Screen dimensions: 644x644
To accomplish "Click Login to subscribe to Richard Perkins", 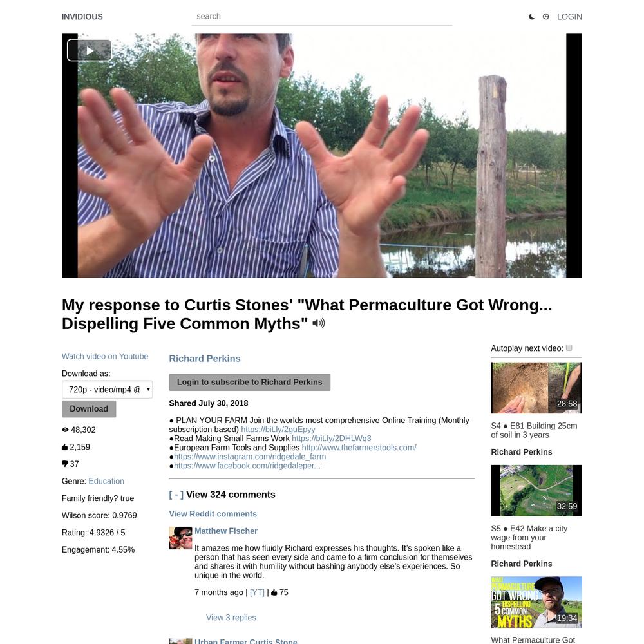I will click(250, 382).
